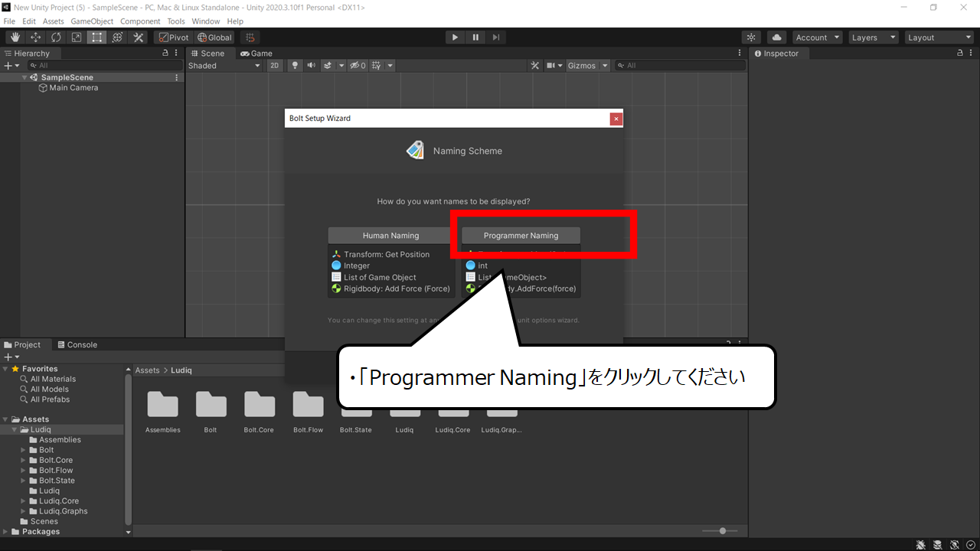Open the Window menu
The image size is (980, 551).
205,21
